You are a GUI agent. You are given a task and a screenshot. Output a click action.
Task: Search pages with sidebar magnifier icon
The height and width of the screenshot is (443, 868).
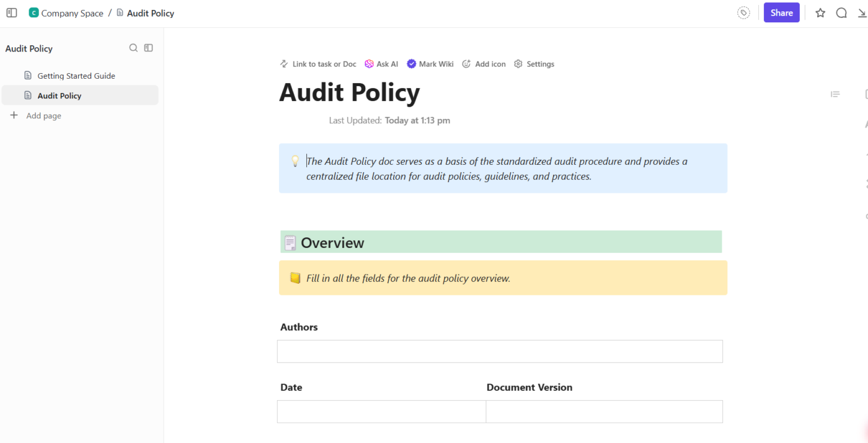(x=133, y=48)
